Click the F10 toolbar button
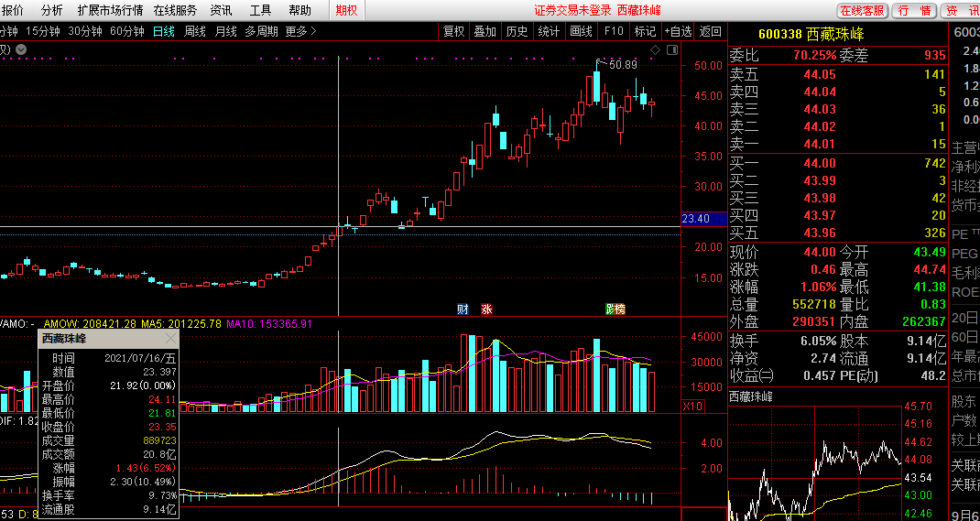 click(614, 31)
